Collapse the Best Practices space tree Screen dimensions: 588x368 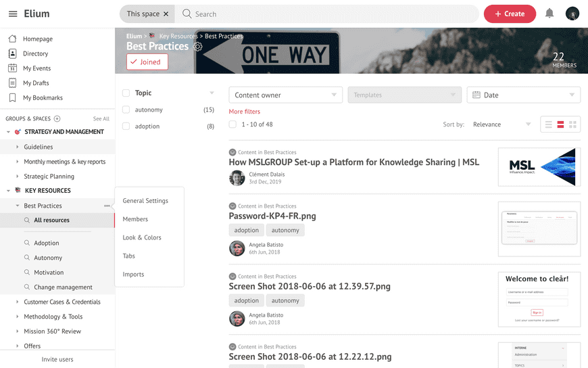(18, 206)
